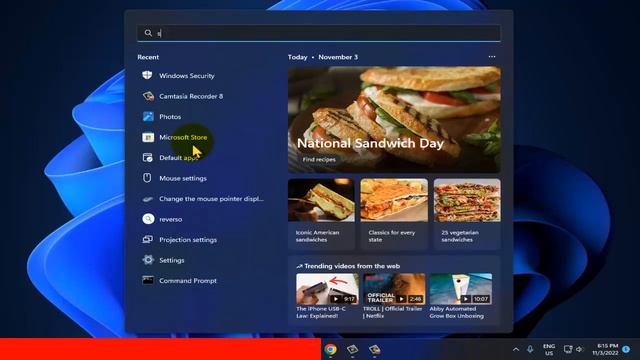Open 25 vegetarian sandwiches card
This screenshot has height=360, width=640.
click(467, 213)
